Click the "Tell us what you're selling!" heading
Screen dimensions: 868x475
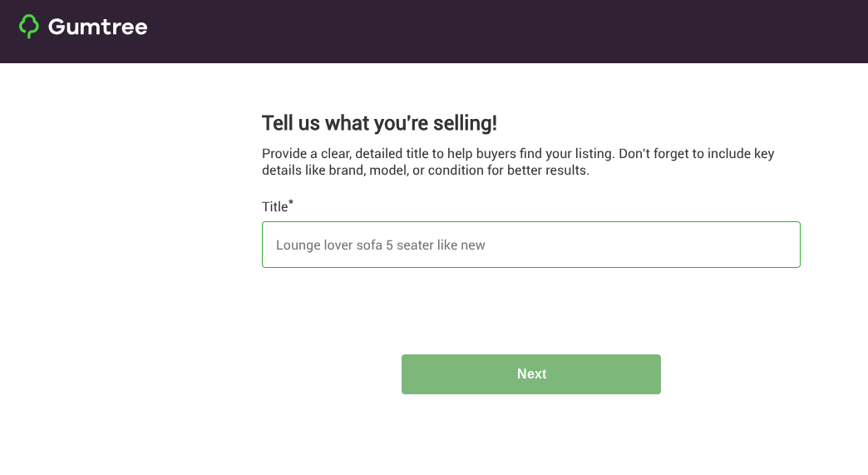[x=379, y=124]
